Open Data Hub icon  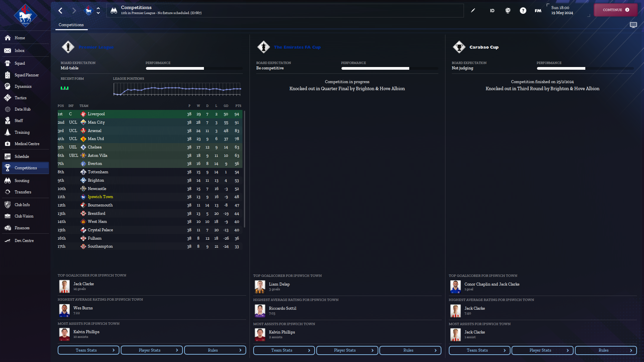[8, 109]
